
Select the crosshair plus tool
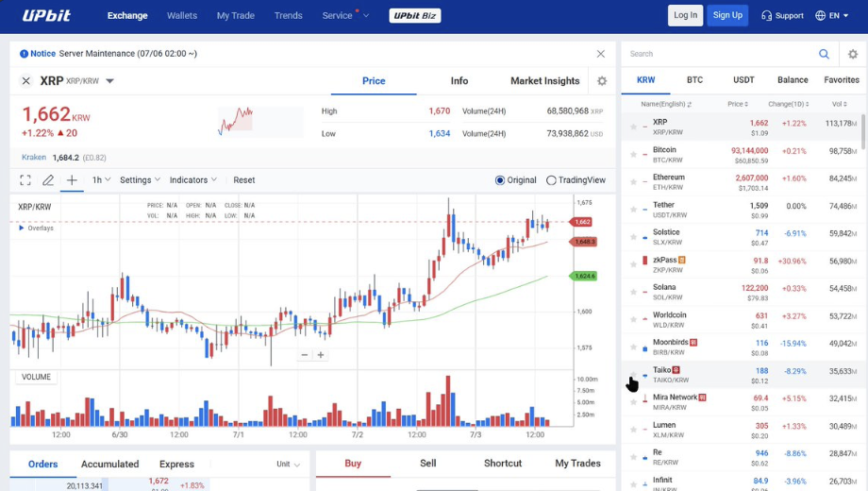tap(72, 180)
